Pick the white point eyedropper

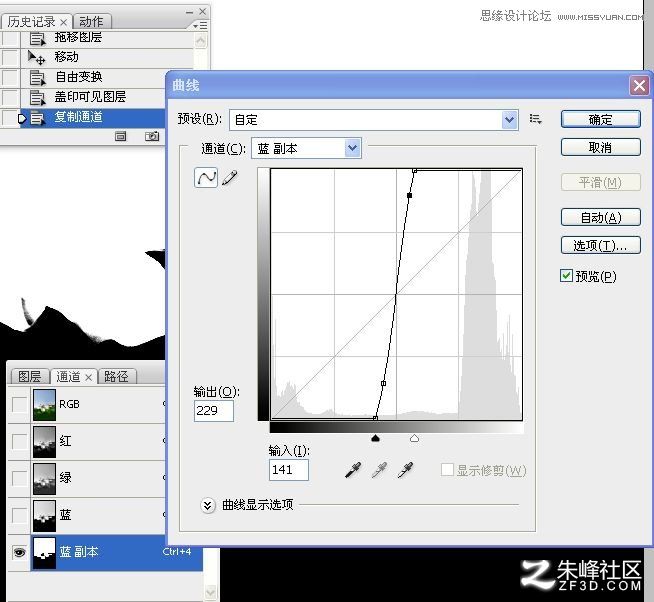pos(405,470)
